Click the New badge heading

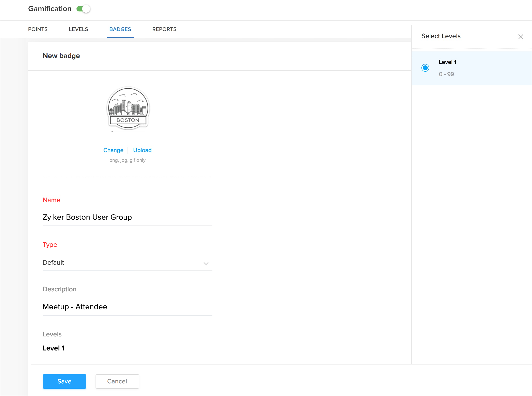(61, 56)
